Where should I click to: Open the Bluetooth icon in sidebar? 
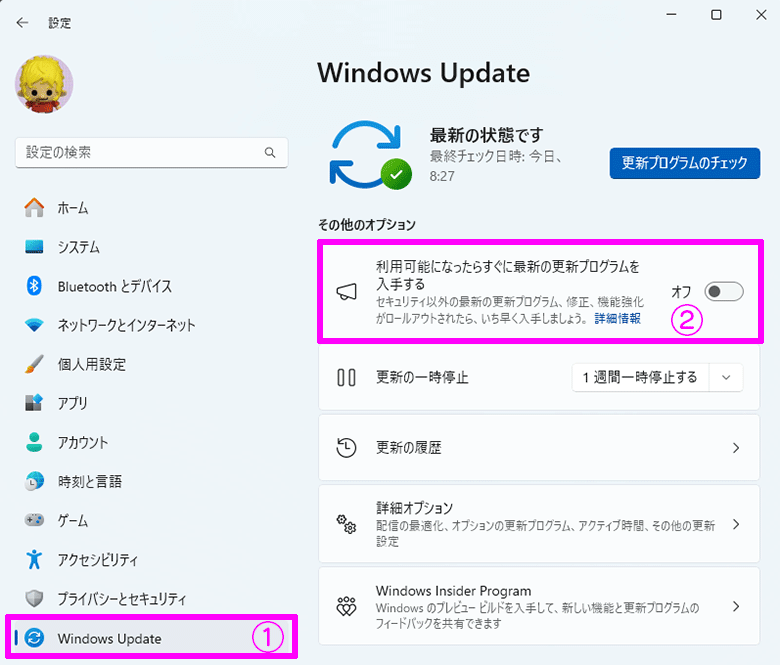click(34, 285)
